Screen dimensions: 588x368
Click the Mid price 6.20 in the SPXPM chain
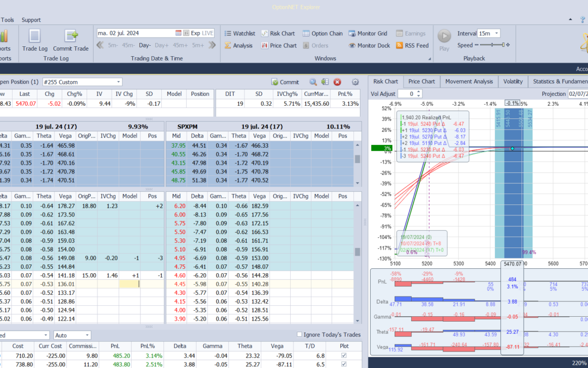[176, 206]
